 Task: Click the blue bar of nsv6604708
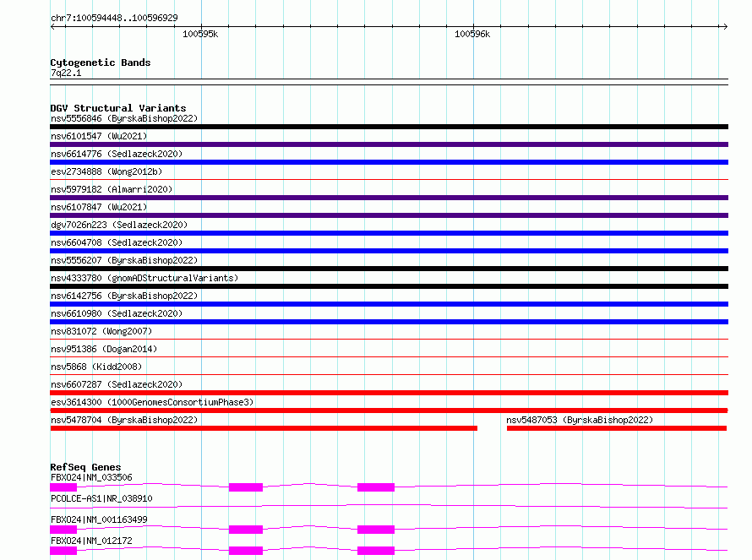(x=389, y=251)
